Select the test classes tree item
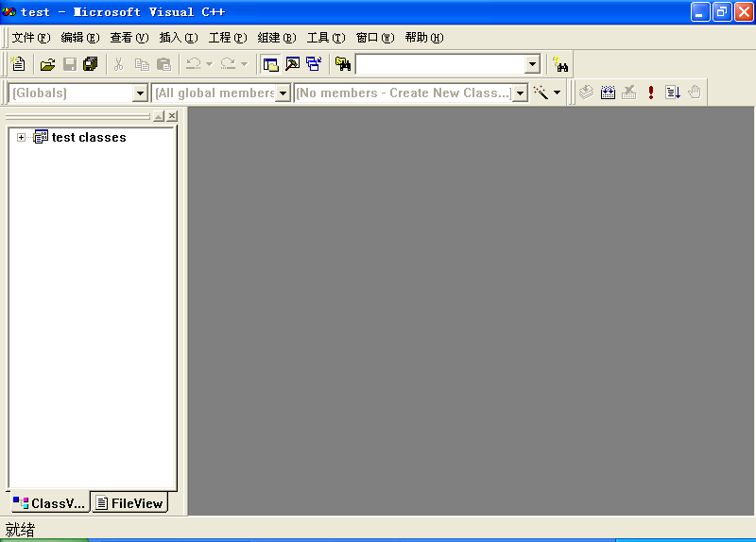Screen dimensions: 756x542 click(x=89, y=138)
